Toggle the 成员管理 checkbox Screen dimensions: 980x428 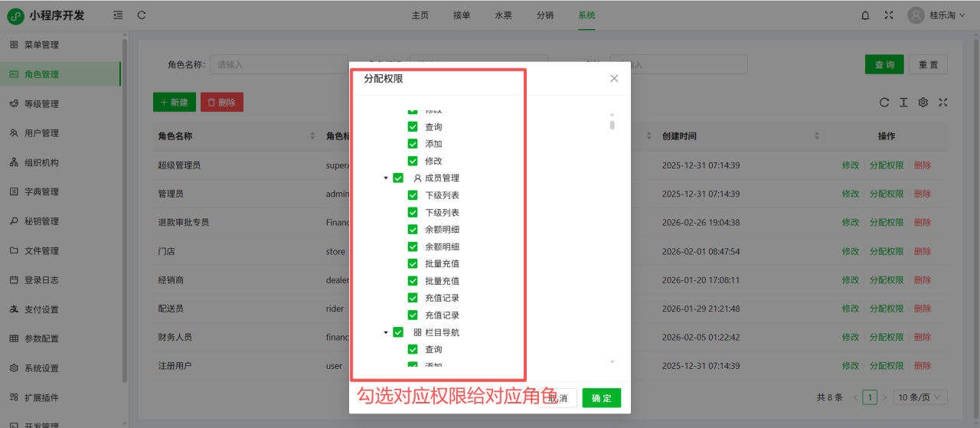point(398,178)
